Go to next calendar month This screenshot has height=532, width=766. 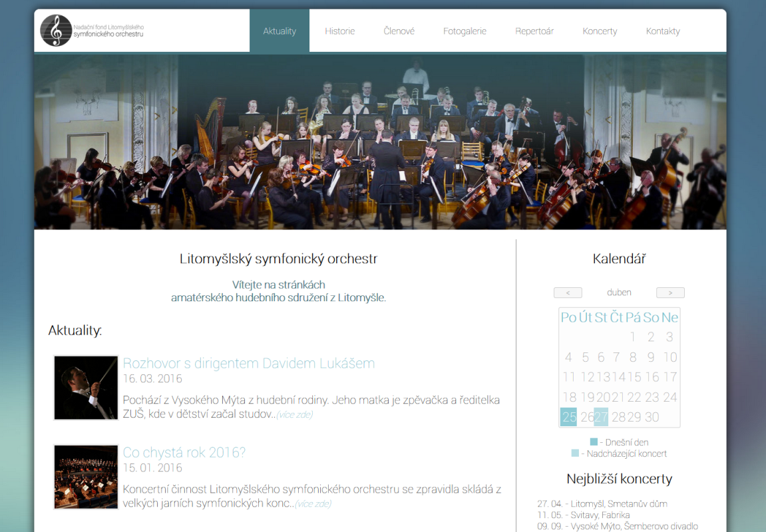(670, 293)
